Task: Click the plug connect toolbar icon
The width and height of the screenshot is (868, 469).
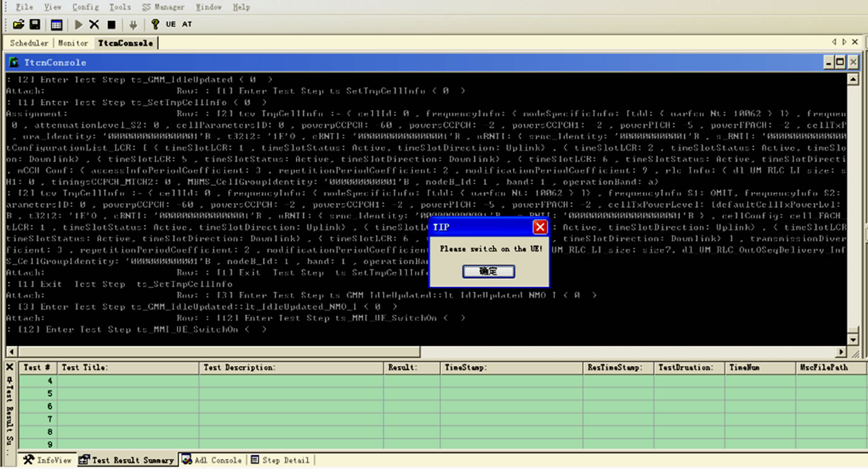Action: (x=133, y=24)
